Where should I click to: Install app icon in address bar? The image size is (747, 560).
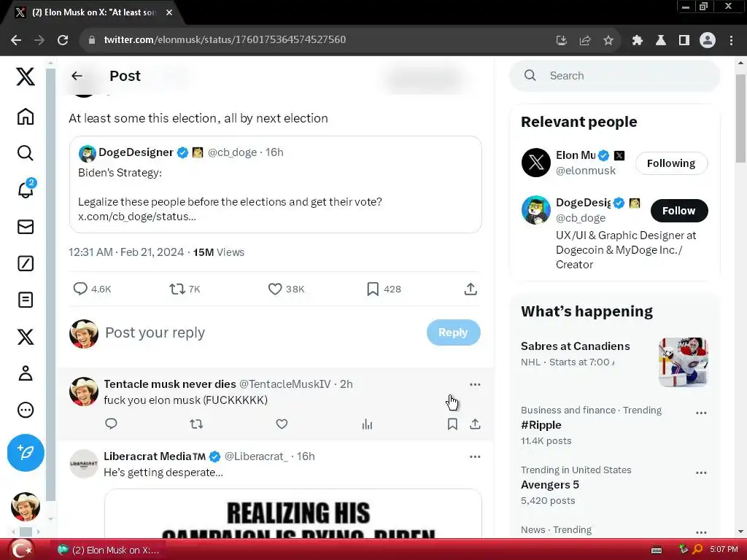click(562, 41)
